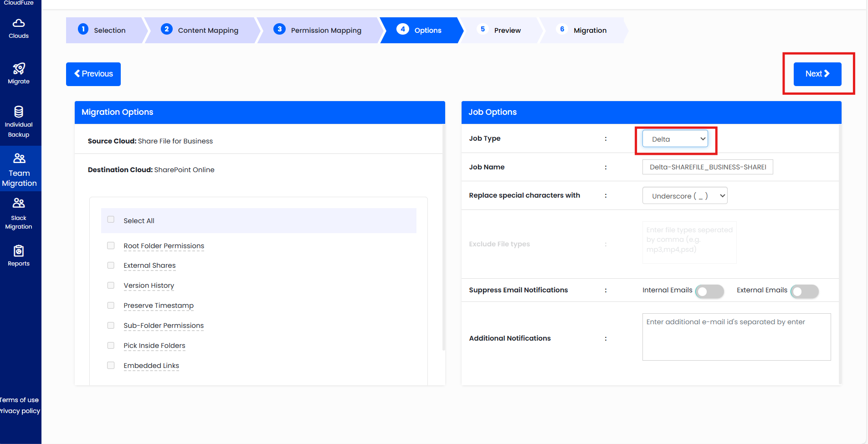
Task: Click the CloudFuze logo text
Action: [19, 3]
